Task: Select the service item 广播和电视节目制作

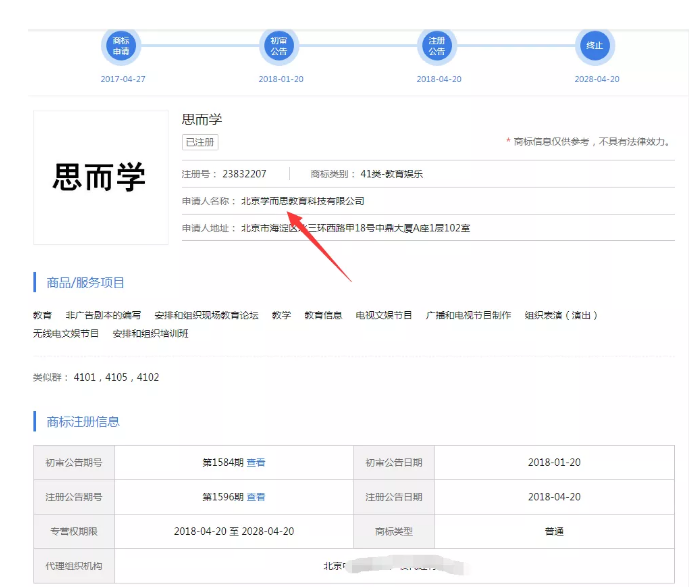Action: [x=468, y=315]
